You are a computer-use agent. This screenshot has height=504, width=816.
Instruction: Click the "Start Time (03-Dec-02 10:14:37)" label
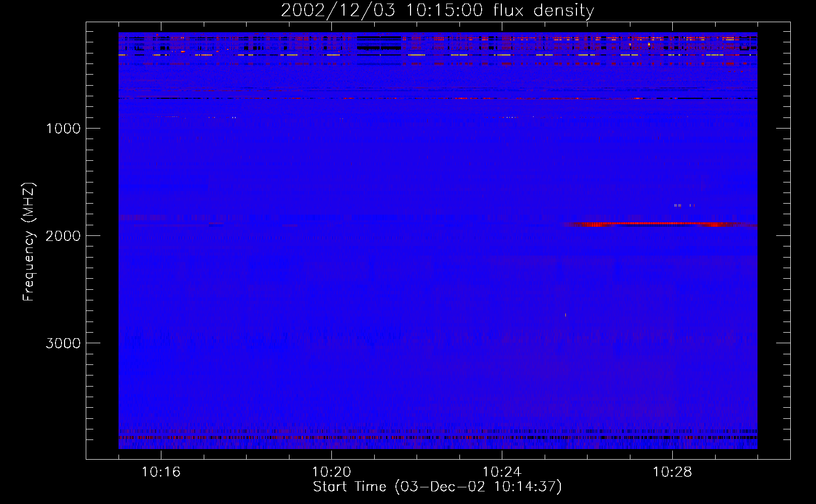pos(437,487)
